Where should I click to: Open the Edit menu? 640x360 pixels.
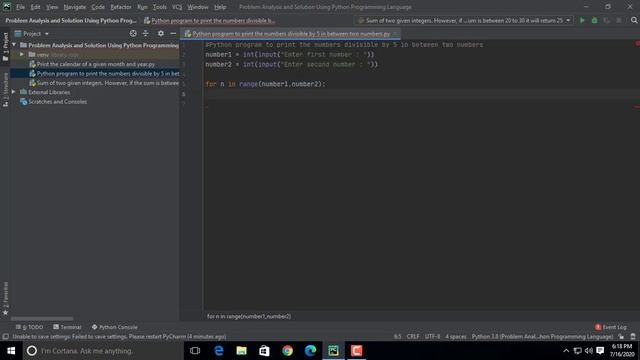tap(36, 7)
